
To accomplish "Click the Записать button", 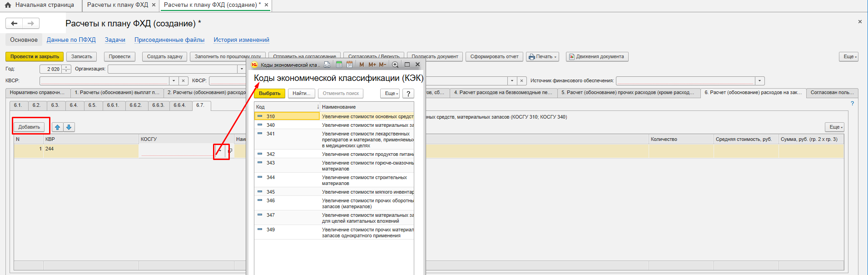I will pyautogui.click(x=82, y=57).
